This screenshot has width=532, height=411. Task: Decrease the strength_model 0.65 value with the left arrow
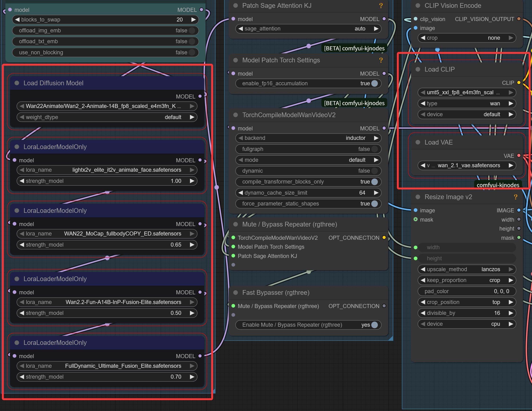point(22,245)
